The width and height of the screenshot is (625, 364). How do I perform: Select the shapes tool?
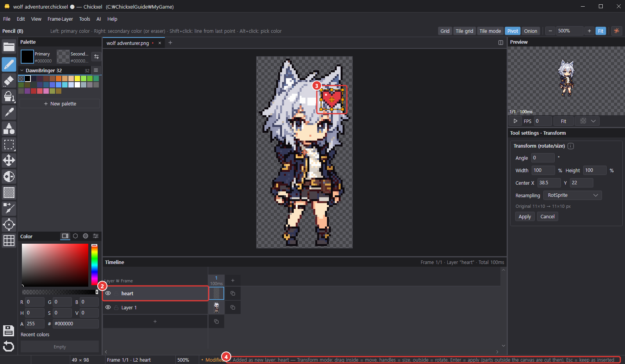[x=9, y=128]
